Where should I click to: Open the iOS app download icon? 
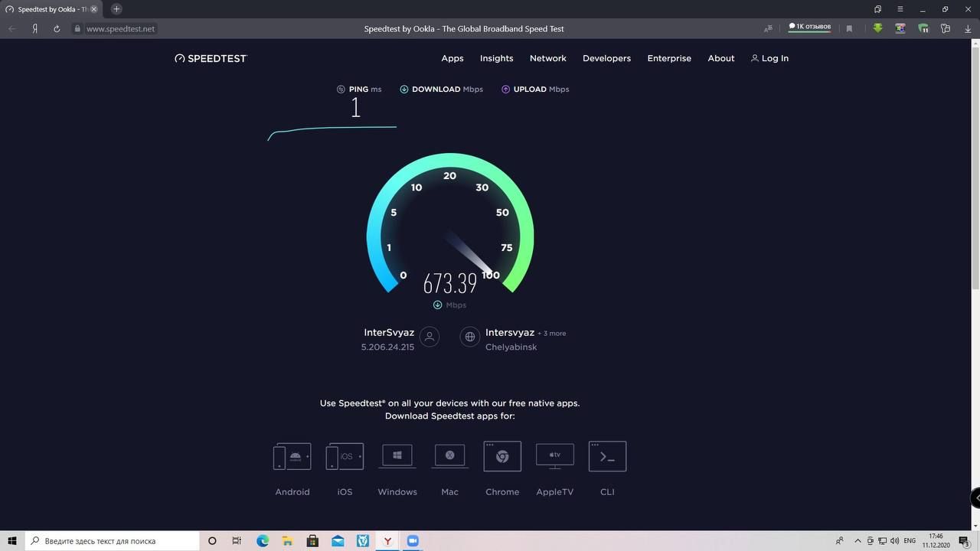pos(345,457)
